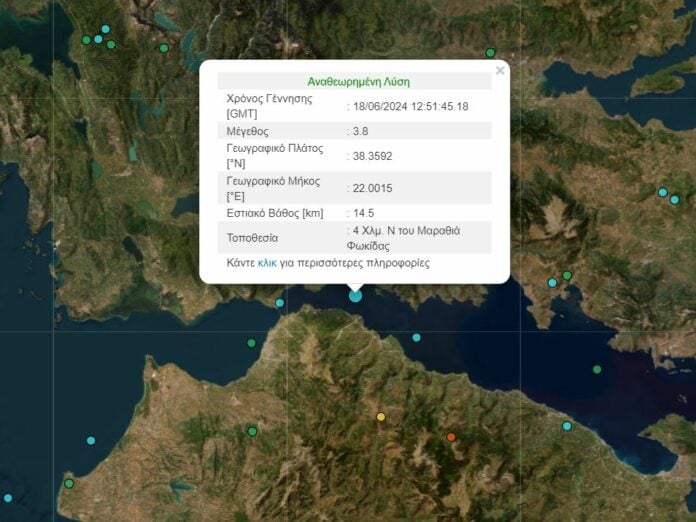Click the Αναθεωρημένη Λύση header
This screenshot has width=696, height=522.
(x=359, y=82)
